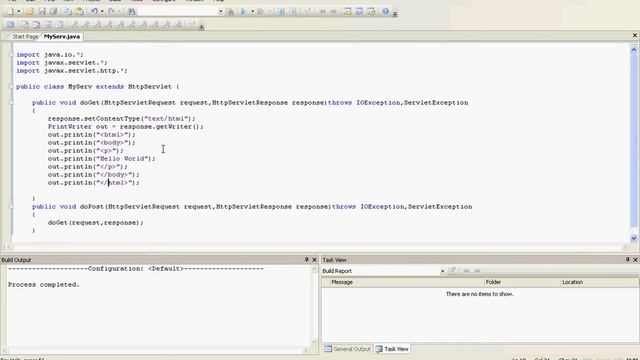Image resolution: width=640 pixels, height=360 pixels.
Task: Close the Build Output panel
Action: 314,260
